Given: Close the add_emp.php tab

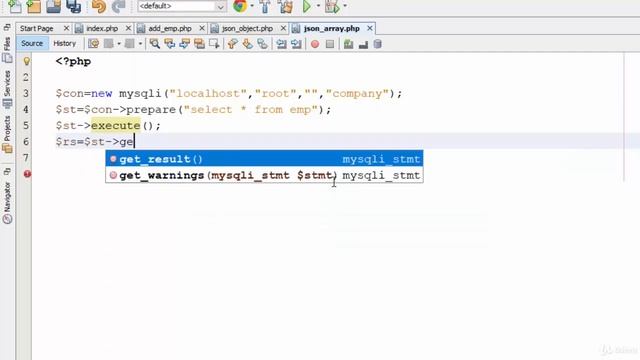Looking at the screenshot, I should 202,28.
